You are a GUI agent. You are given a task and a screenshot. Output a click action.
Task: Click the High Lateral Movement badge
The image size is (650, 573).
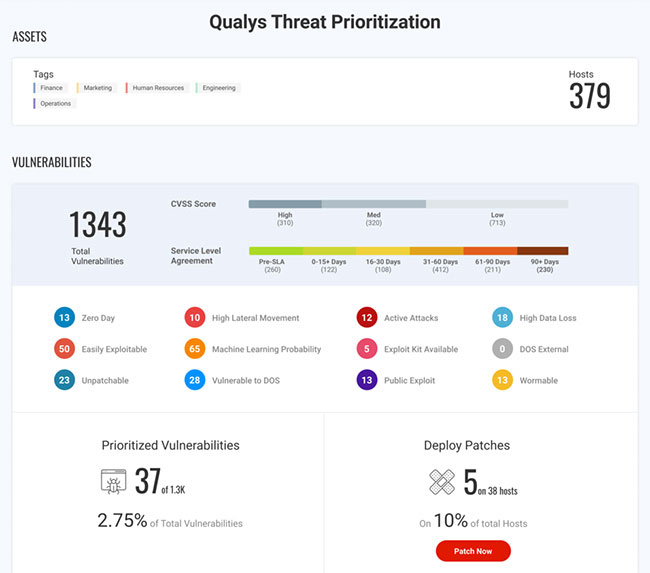point(195,318)
